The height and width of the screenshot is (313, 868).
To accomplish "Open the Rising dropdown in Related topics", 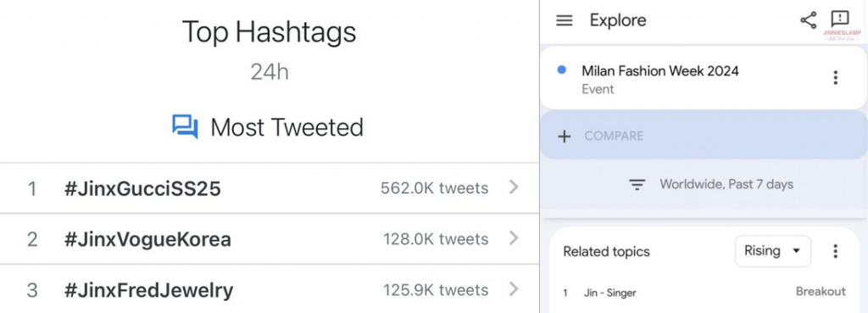I will click(x=773, y=251).
